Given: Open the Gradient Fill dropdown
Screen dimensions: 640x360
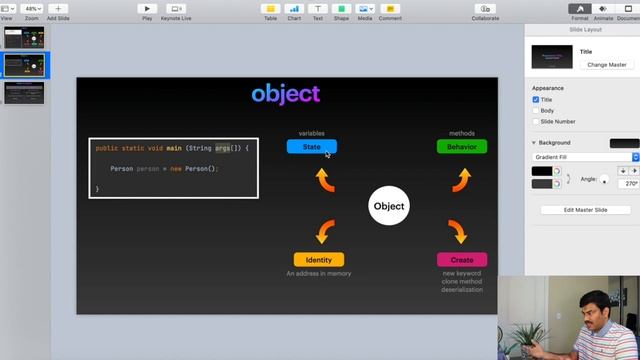Looking at the screenshot, I should click(x=585, y=157).
